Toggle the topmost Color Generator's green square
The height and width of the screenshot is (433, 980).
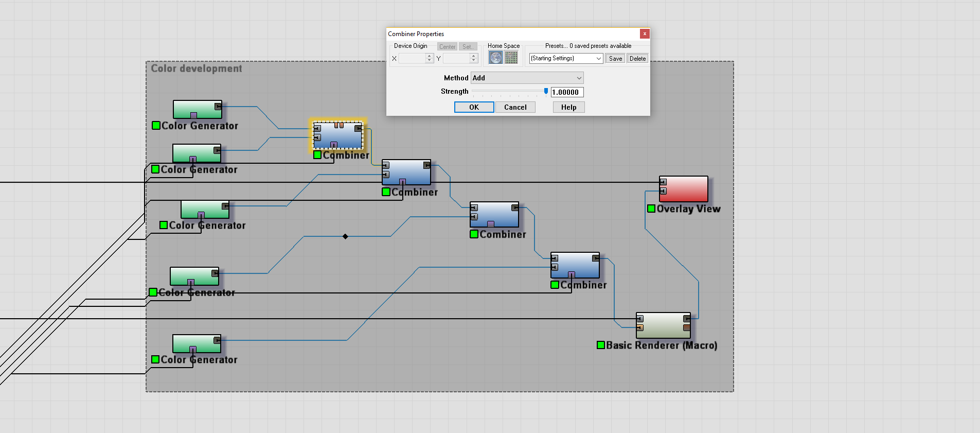(x=156, y=125)
